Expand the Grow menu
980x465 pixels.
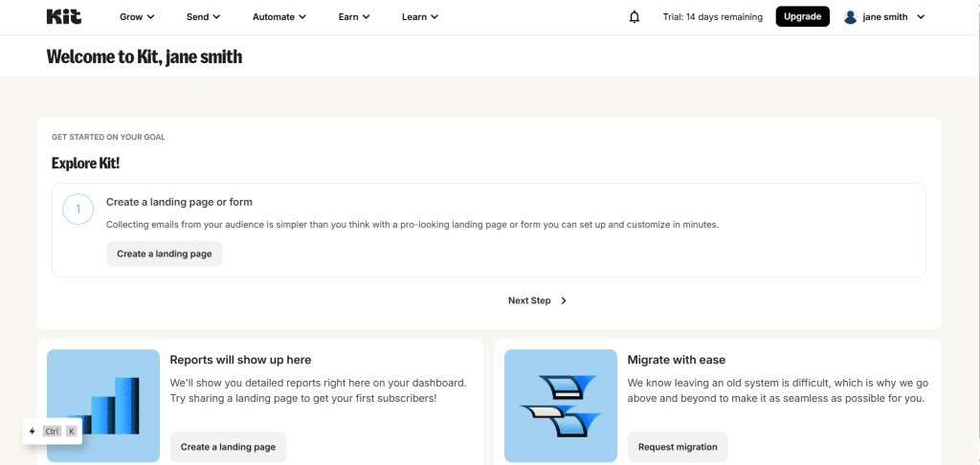[x=137, y=16]
